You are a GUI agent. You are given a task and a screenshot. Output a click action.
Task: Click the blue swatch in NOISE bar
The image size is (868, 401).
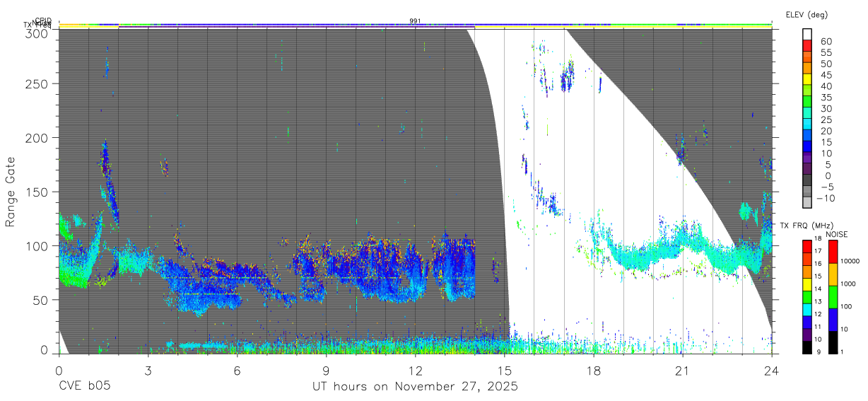pyautogui.click(x=833, y=320)
